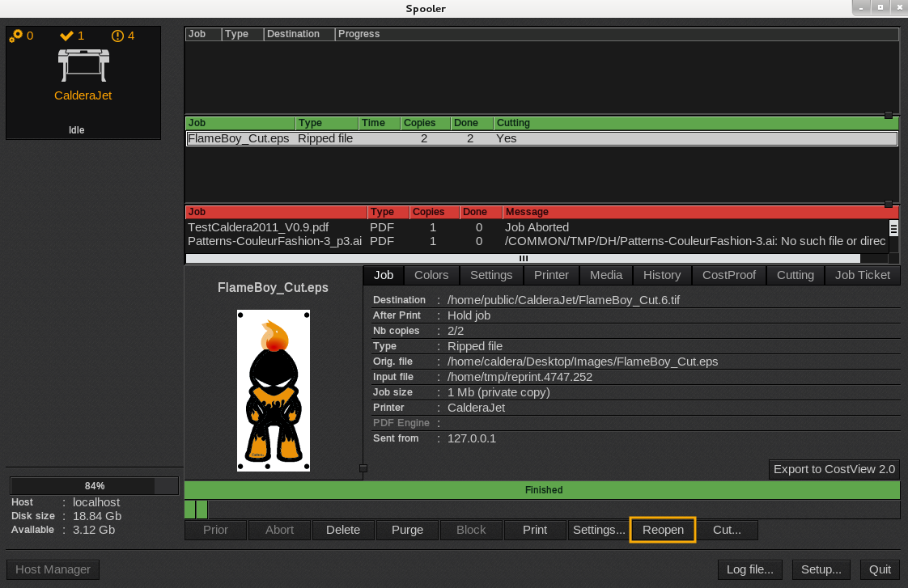
Task: Click the resize handle below the green job list
Action: 889,205
